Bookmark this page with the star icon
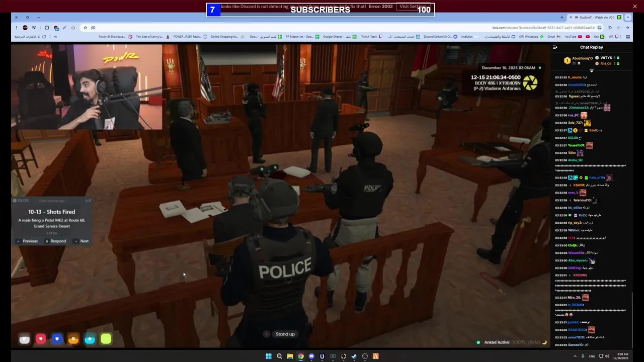 85,28
